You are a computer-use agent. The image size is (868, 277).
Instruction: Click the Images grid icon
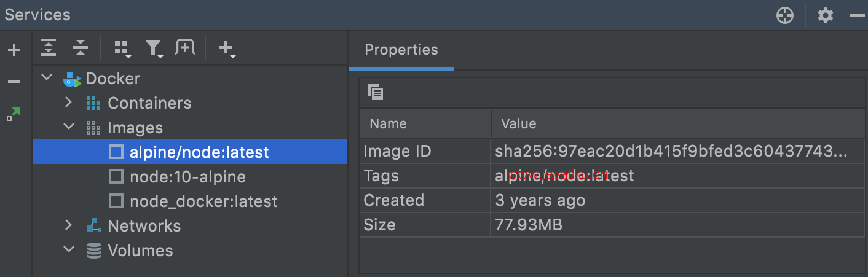(93, 128)
